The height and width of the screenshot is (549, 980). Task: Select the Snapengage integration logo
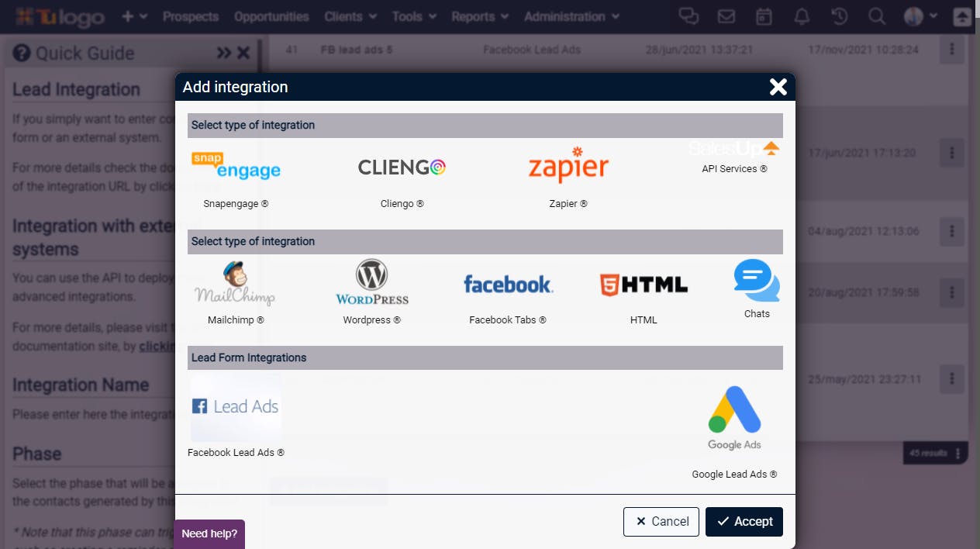tap(236, 166)
